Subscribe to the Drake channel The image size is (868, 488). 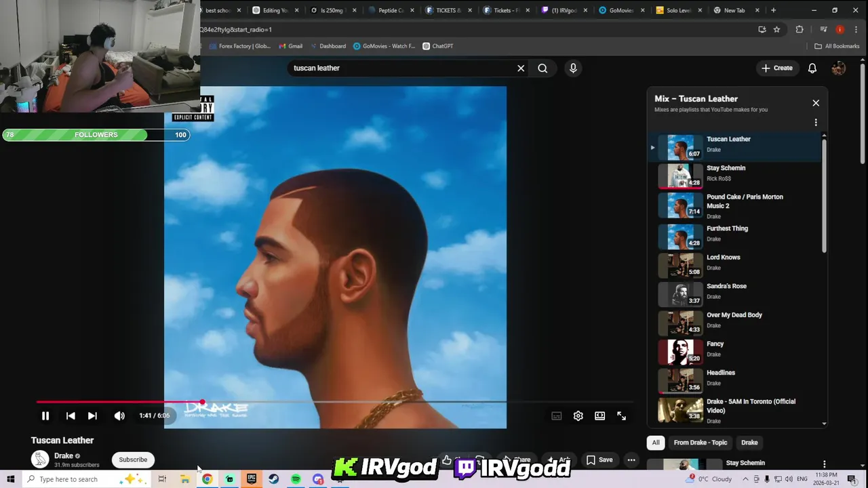[x=133, y=460]
